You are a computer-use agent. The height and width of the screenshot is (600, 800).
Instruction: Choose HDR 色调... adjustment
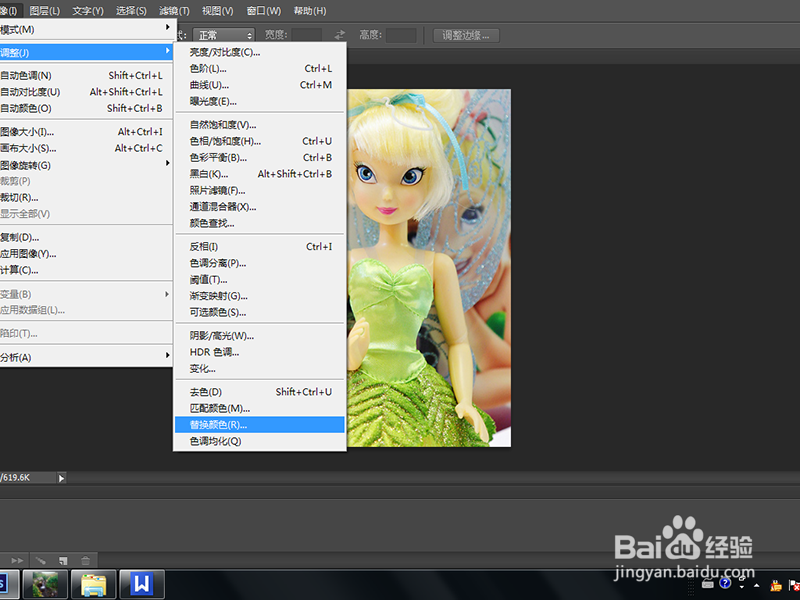pyautogui.click(x=260, y=352)
